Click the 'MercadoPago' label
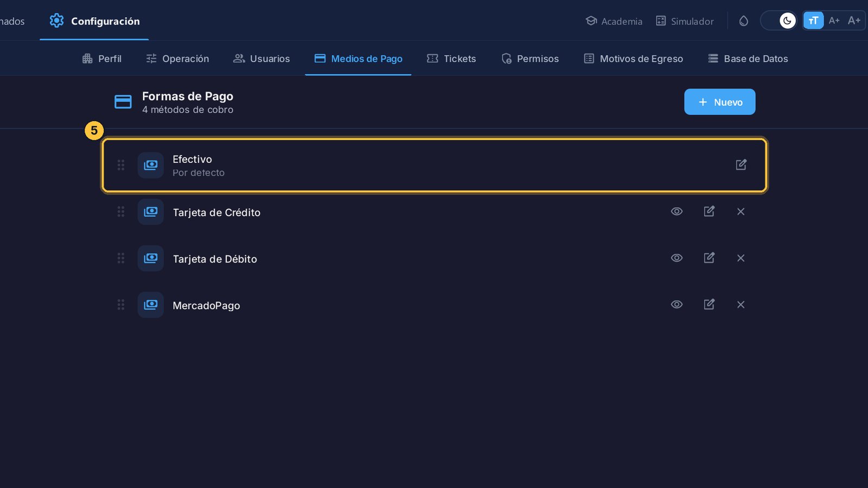 pyautogui.click(x=206, y=306)
